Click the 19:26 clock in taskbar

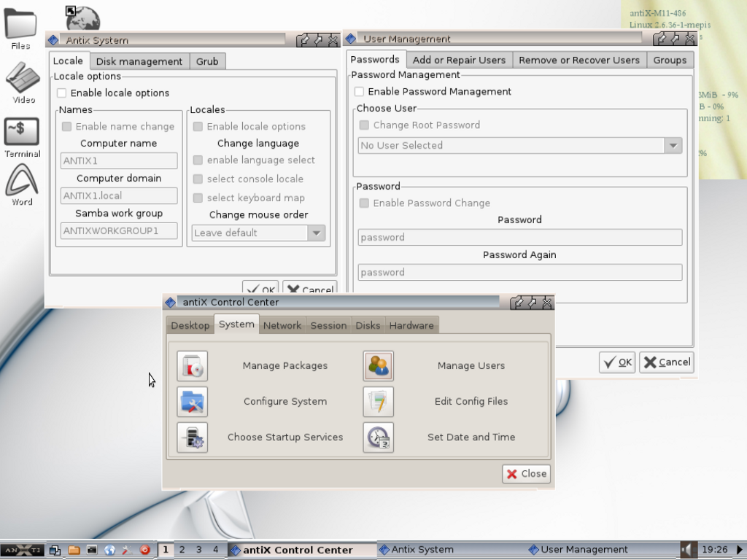click(715, 550)
